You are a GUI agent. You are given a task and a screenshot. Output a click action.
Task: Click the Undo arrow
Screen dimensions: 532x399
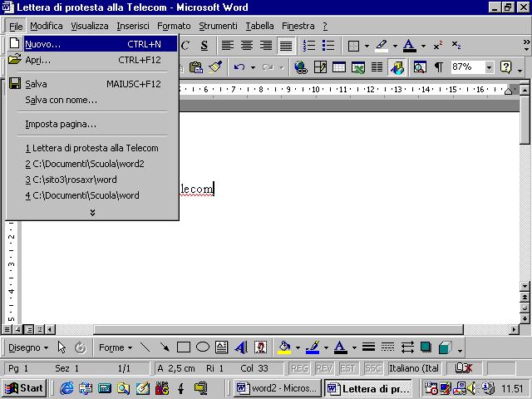239,67
